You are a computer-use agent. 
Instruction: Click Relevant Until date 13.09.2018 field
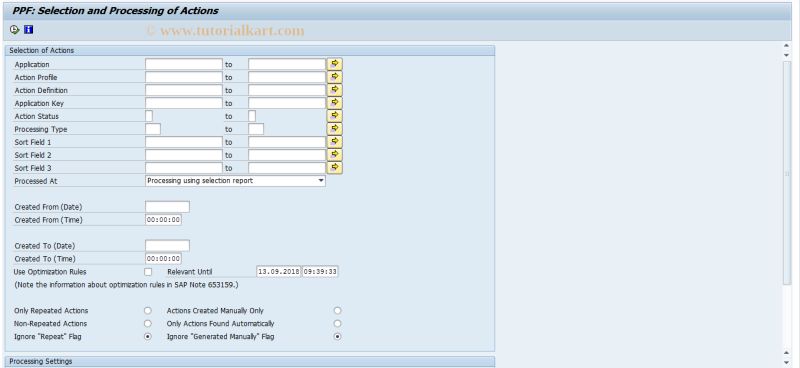(279, 272)
